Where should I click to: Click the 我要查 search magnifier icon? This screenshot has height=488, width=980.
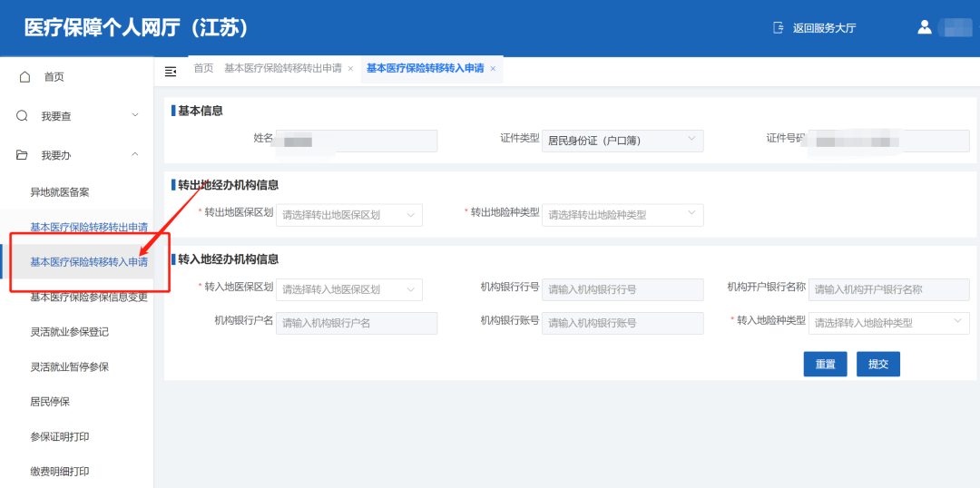[x=23, y=116]
